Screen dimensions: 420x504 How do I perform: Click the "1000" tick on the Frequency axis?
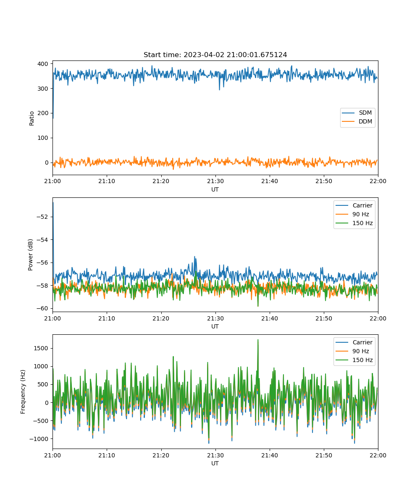coord(42,366)
